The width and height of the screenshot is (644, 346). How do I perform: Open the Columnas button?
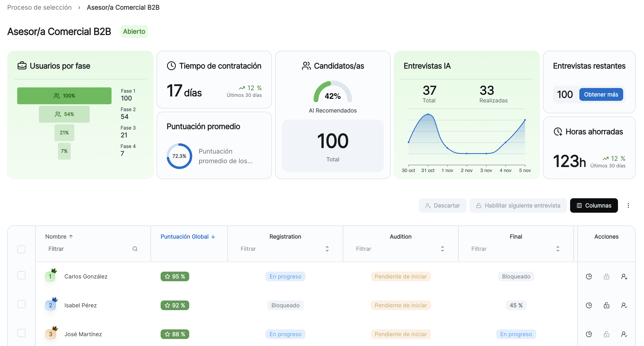(x=594, y=205)
